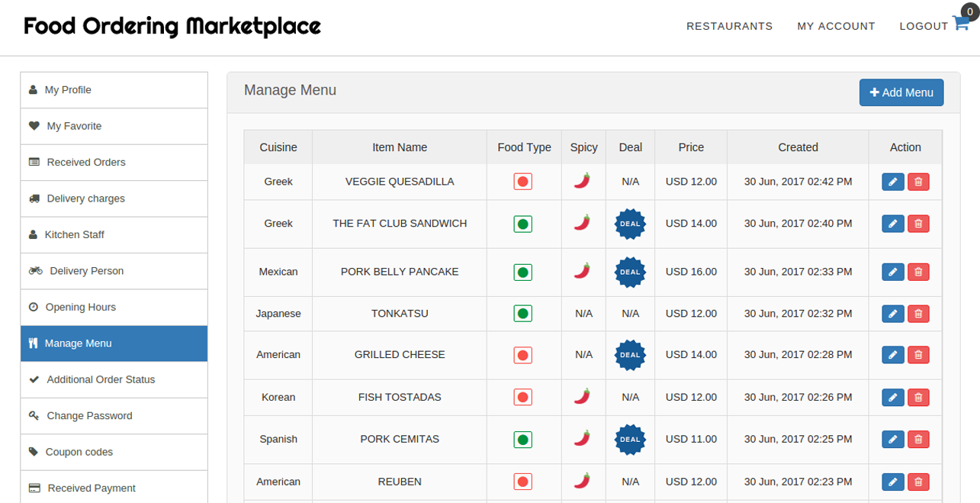Viewport: 980px width, 503px height.
Task: Click the Add Menu button
Action: point(901,92)
